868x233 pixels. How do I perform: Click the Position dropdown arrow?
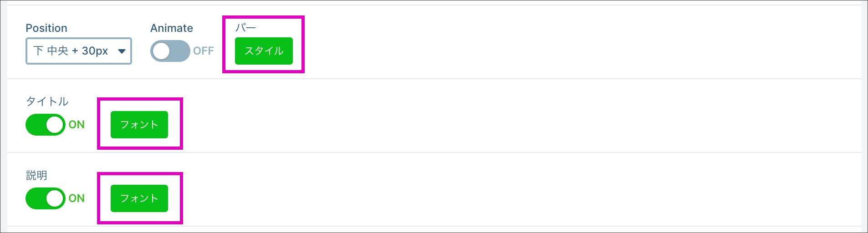coord(122,51)
